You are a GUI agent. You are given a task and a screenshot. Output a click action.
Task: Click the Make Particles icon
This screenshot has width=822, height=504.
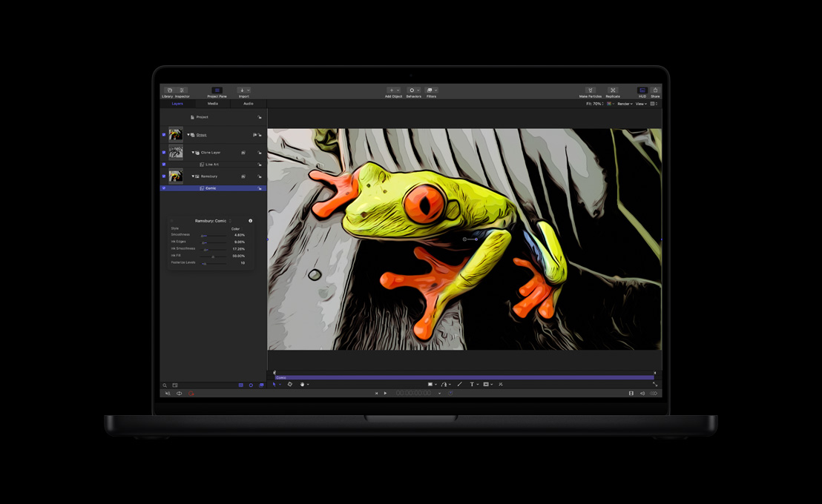point(590,89)
